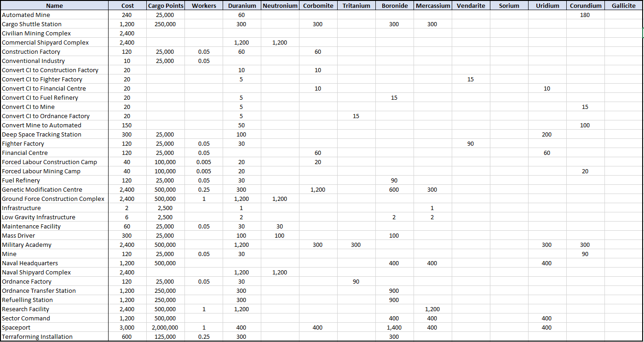Select Convert CI to Mine cell
Viewport: 644px width, 342px height.
(x=55, y=107)
